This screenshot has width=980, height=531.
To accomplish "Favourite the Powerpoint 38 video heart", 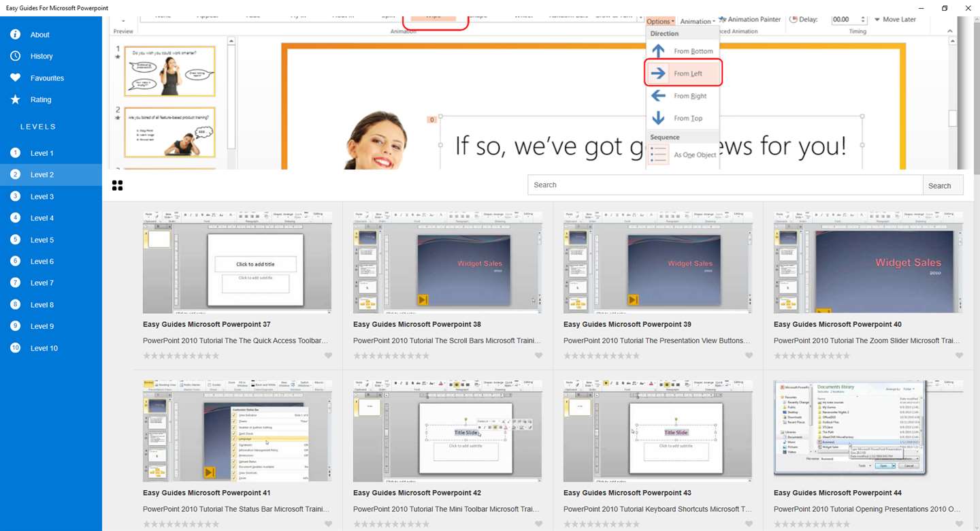I will (x=538, y=355).
